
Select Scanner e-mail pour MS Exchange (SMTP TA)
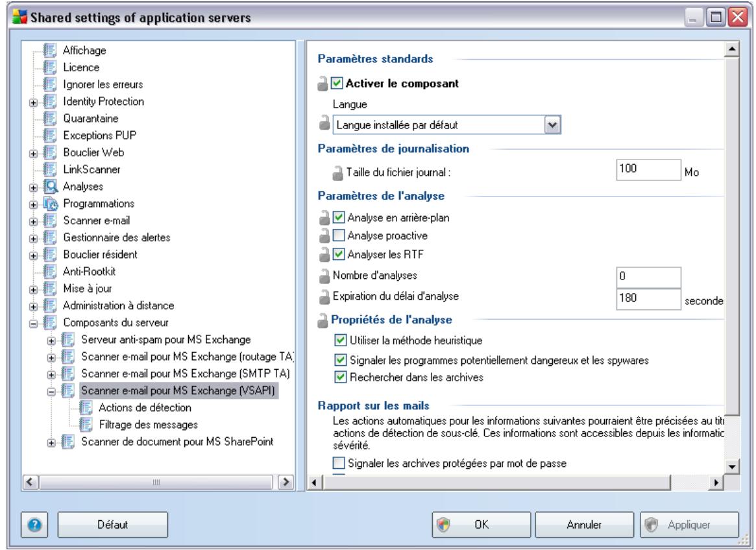pyautogui.click(x=186, y=374)
